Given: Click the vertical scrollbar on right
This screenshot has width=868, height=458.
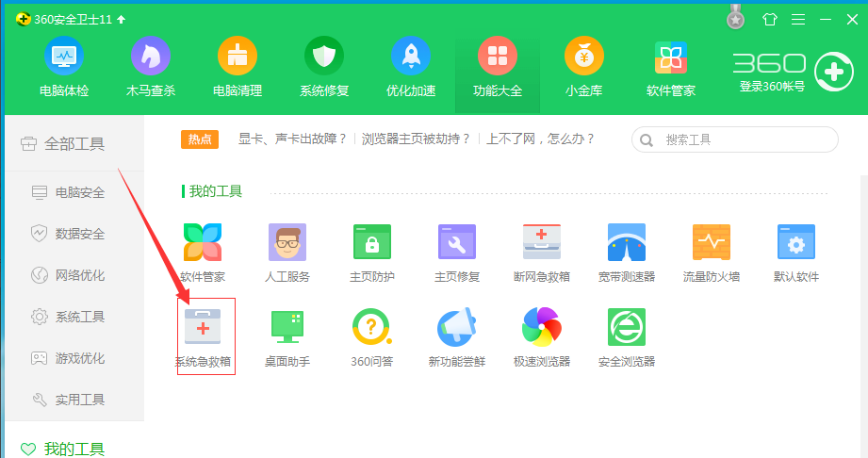Looking at the screenshot, I should 864,316.
